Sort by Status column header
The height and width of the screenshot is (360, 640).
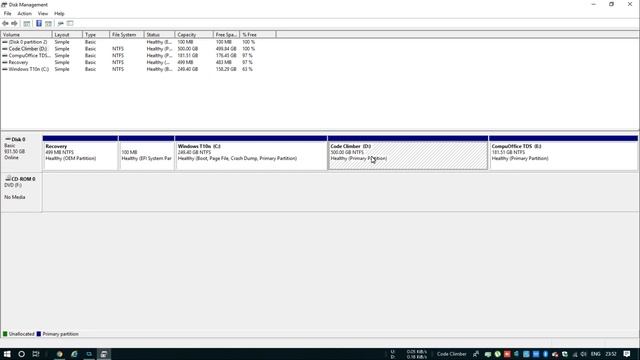coord(159,35)
